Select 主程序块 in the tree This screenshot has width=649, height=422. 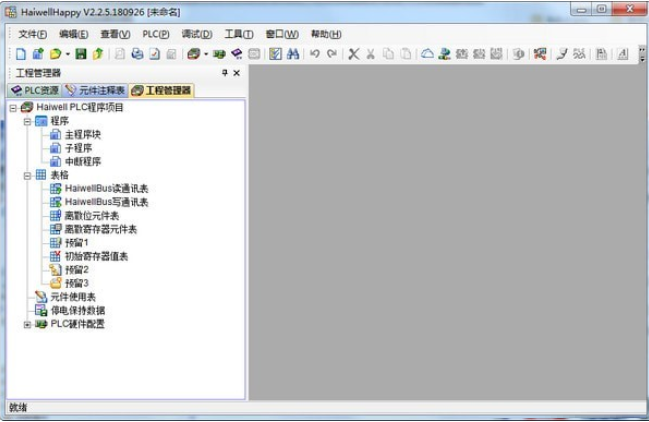(83, 134)
